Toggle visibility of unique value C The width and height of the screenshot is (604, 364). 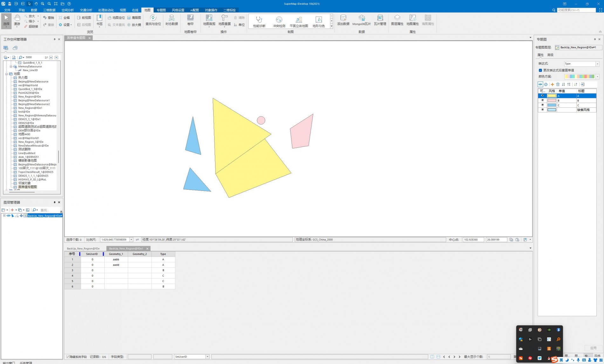[543, 105]
